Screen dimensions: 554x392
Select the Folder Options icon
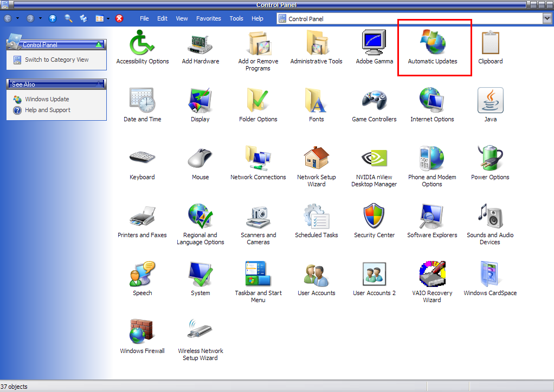click(x=258, y=100)
